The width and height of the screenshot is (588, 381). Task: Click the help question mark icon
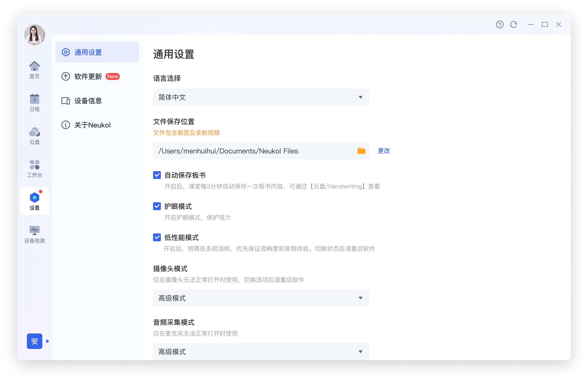pos(500,24)
